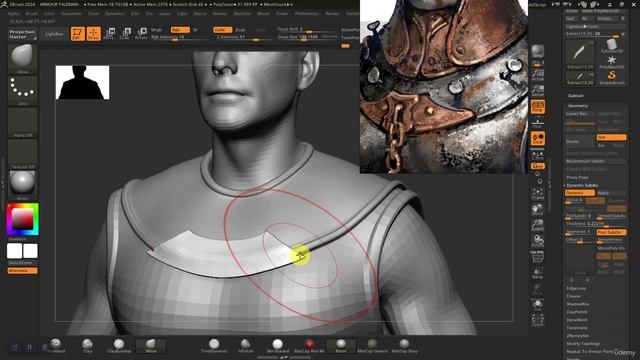
Task: Collapse the Geometry section header
Action: tap(578, 106)
